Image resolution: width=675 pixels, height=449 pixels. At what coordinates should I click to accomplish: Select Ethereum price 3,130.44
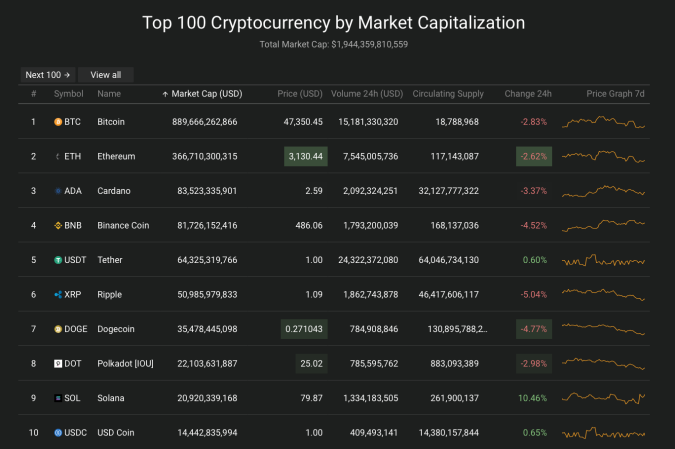(x=306, y=156)
